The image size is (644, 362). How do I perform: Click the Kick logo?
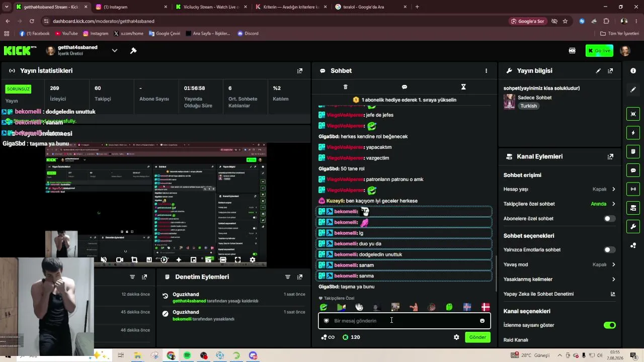20,50
